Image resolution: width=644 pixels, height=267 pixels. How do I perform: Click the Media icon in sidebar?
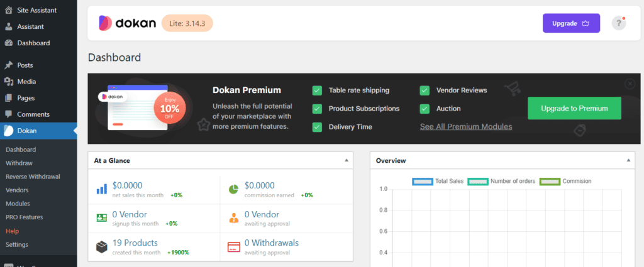click(8, 82)
